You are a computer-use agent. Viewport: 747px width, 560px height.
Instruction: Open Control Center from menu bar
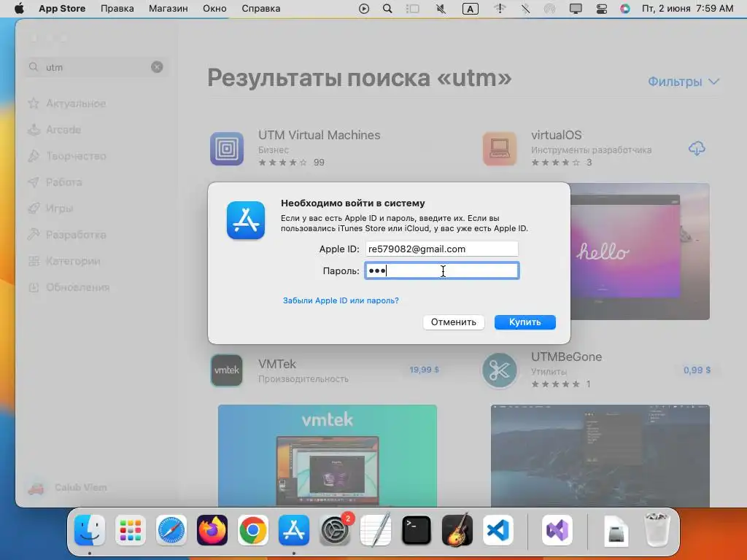point(601,9)
